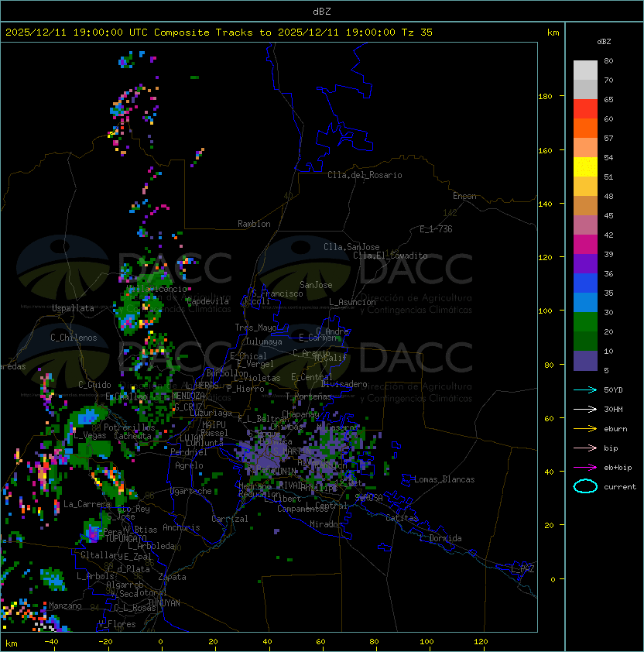The height and width of the screenshot is (652, 644).
Task: Click the MENDOZA city label
Action: tap(188, 395)
